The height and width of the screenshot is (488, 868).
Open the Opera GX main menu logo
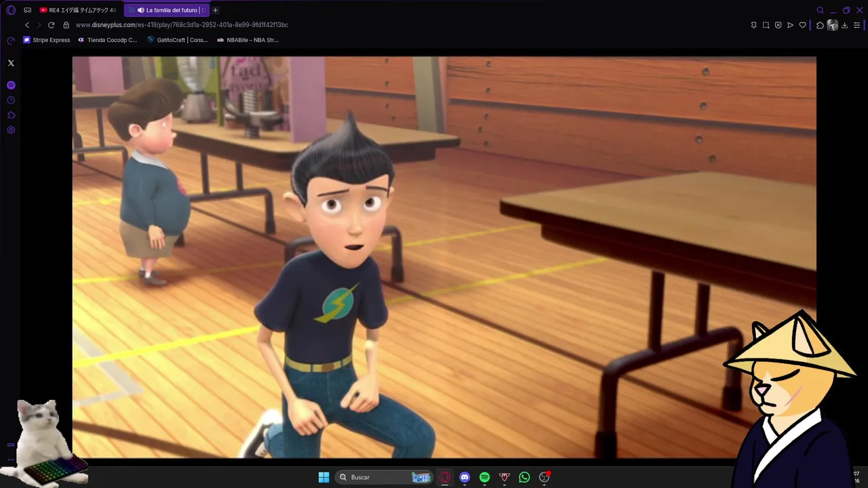click(x=11, y=10)
